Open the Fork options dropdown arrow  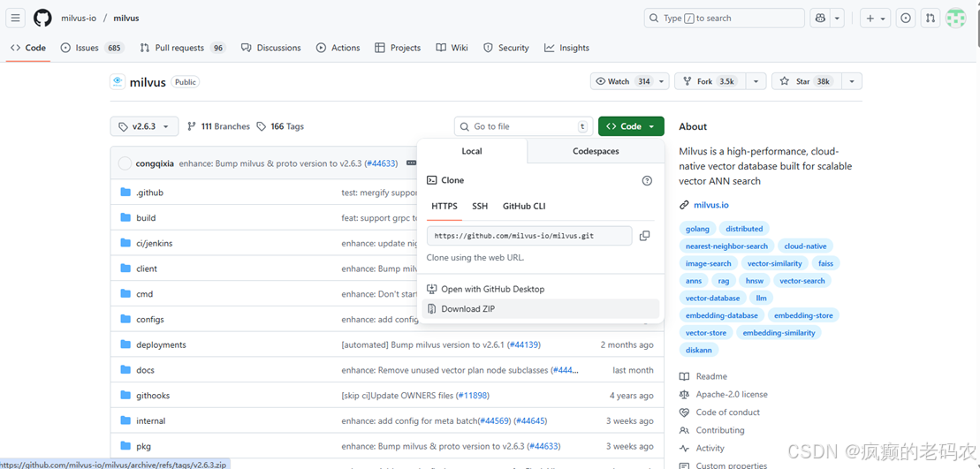pyautogui.click(x=756, y=82)
